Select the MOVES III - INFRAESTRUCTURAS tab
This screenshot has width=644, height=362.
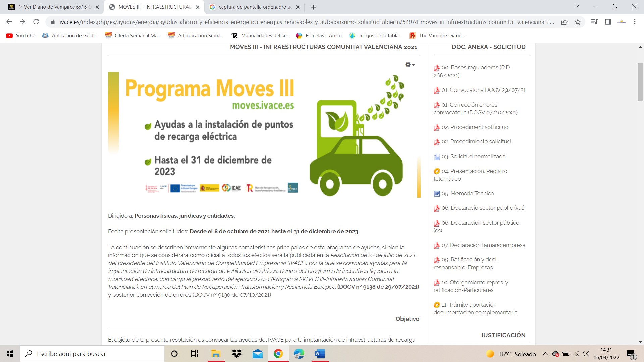(x=154, y=7)
